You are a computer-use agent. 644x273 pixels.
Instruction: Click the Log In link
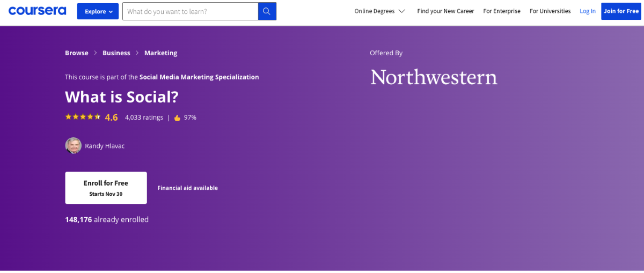[x=588, y=11]
